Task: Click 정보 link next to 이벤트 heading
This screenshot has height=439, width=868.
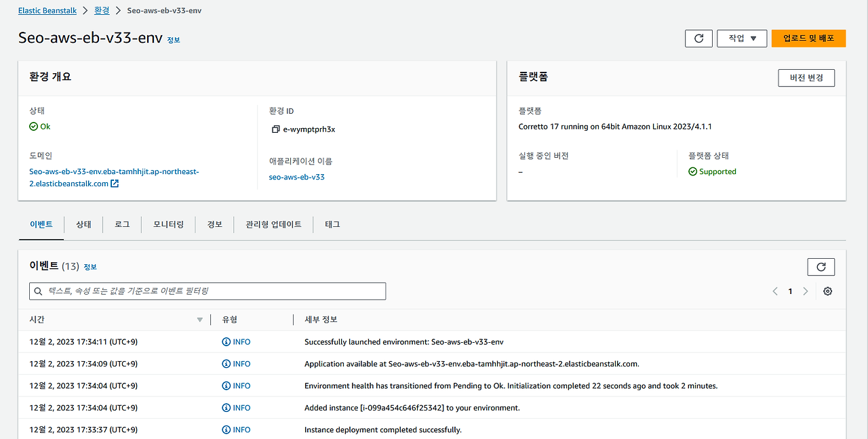Action: pos(90,267)
